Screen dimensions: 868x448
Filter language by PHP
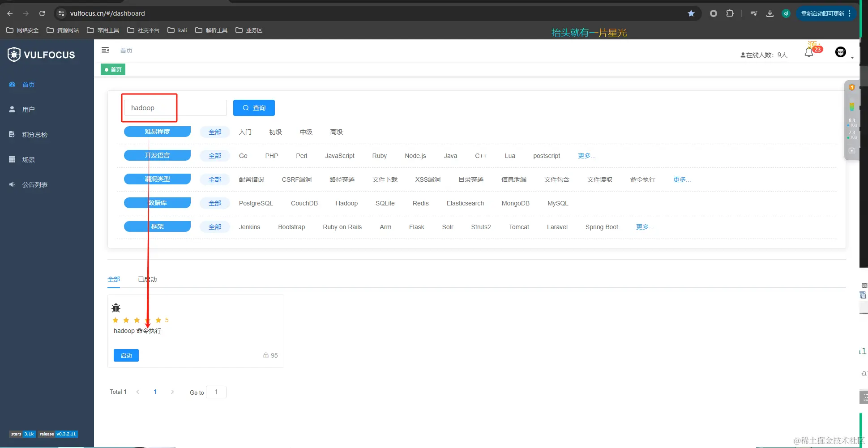(x=272, y=156)
